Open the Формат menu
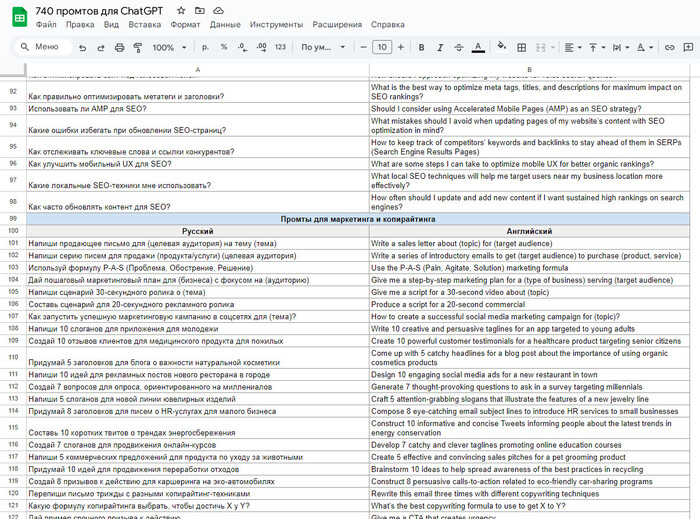Screen dimensions: 700x519 pyautogui.click(x=185, y=23)
